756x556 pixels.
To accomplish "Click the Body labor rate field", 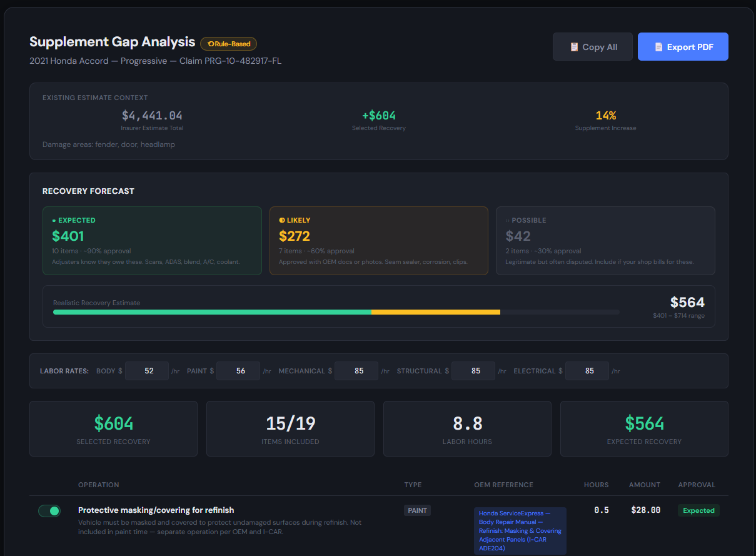I will pos(147,371).
